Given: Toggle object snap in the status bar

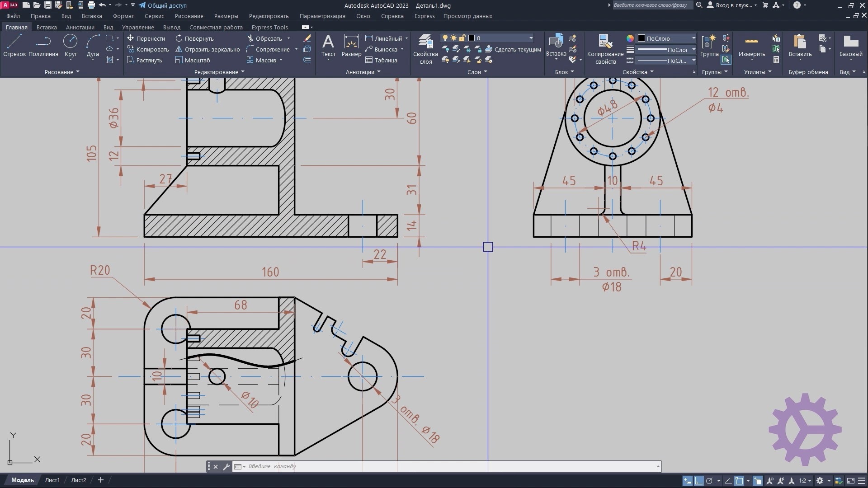Looking at the screenshot, I should (x=740, y=481).
